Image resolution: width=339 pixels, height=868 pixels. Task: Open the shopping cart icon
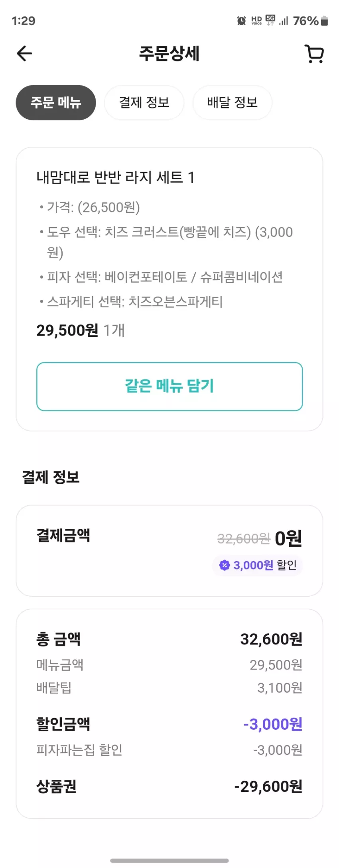(x=314, y=54)
